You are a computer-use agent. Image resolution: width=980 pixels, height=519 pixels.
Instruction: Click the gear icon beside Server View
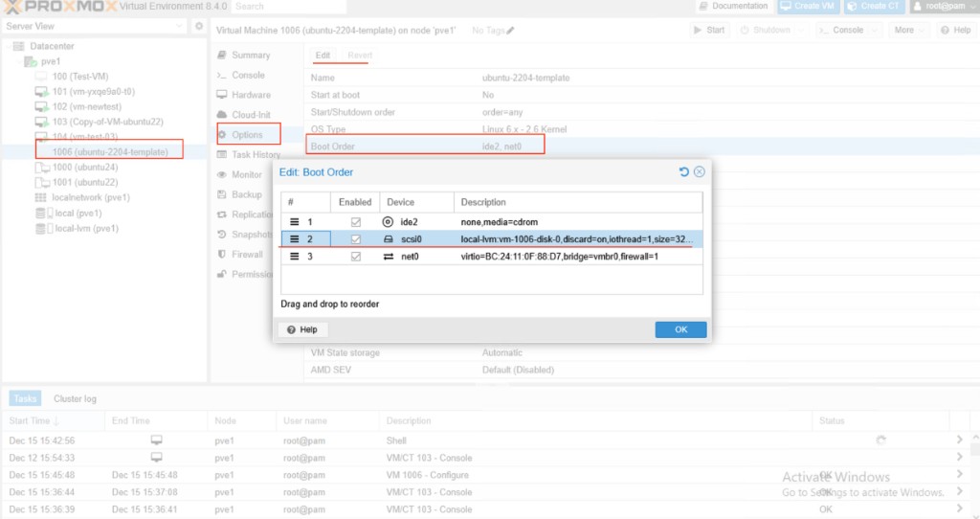199,26
